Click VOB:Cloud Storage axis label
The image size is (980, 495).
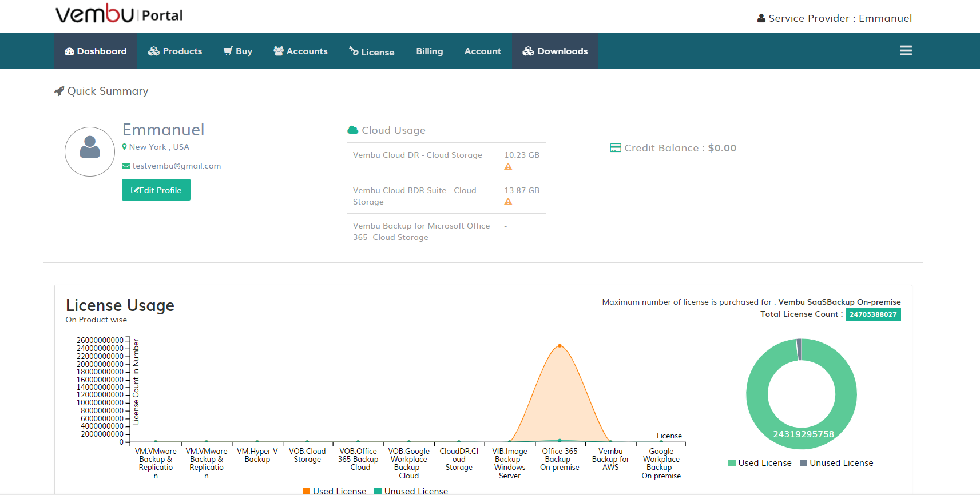click(307, 455)
